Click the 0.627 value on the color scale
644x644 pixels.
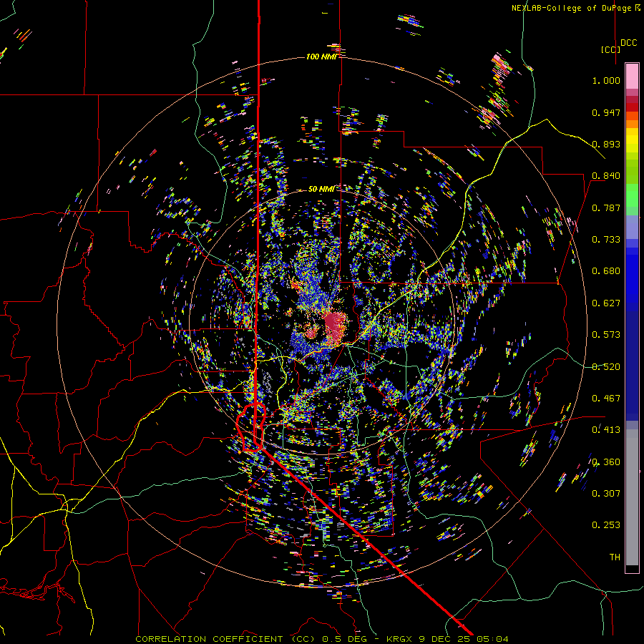(606, 303)
